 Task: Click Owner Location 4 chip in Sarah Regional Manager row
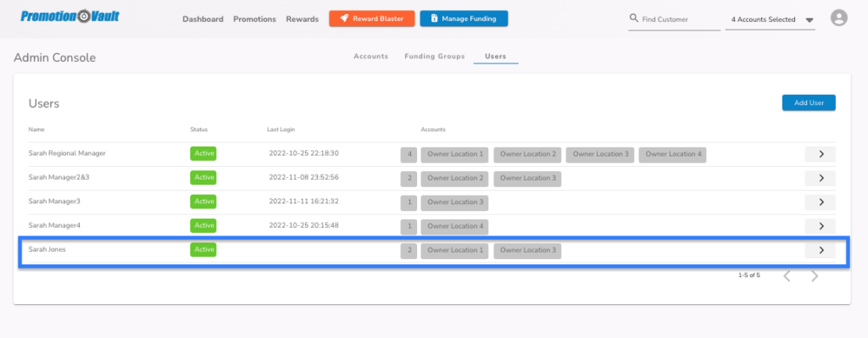pos(672,154)
